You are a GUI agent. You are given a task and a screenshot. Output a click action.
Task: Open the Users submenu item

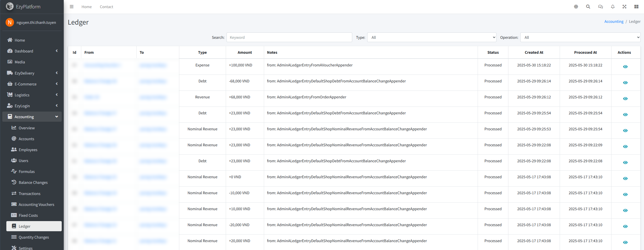coord(34,160)
